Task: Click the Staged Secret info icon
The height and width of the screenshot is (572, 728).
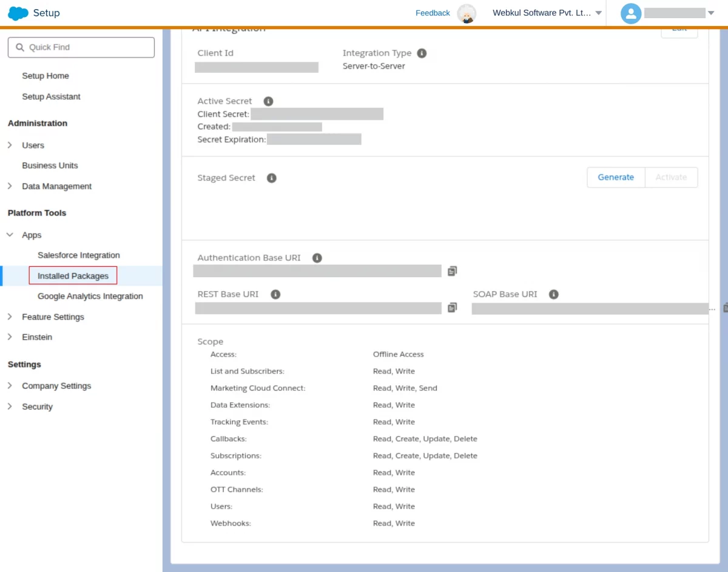Action: 272,178
